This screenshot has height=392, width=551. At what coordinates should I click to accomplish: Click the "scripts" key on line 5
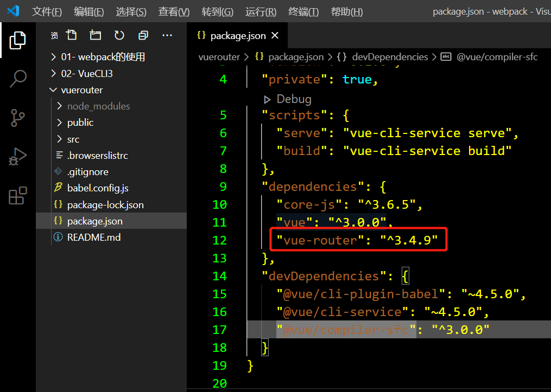pyautogui.click(x=294, y=115)
